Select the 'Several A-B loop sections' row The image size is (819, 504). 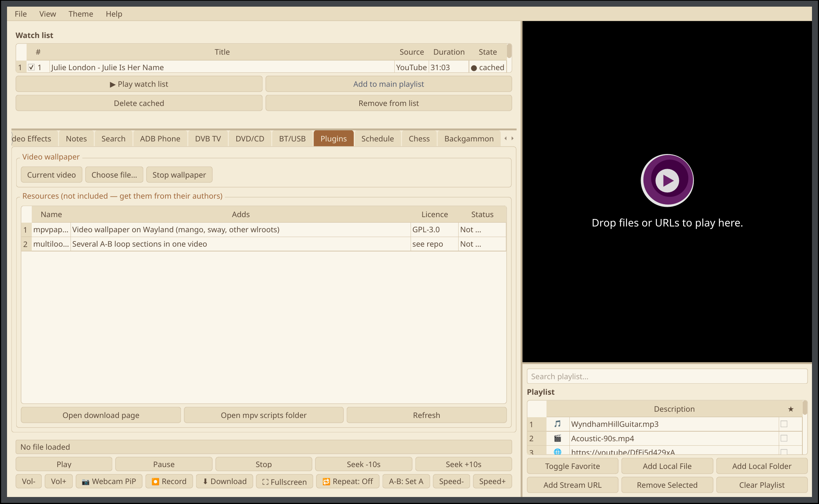(264, 244)
